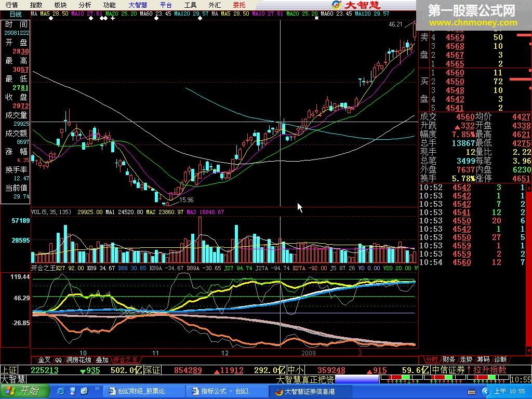Click the buy level 2 price 4550

pyautogui.click(x=455, y=82)
